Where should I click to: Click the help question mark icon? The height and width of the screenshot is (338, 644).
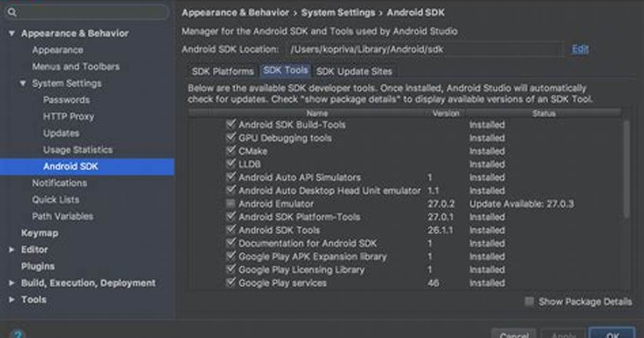(17, 334)
